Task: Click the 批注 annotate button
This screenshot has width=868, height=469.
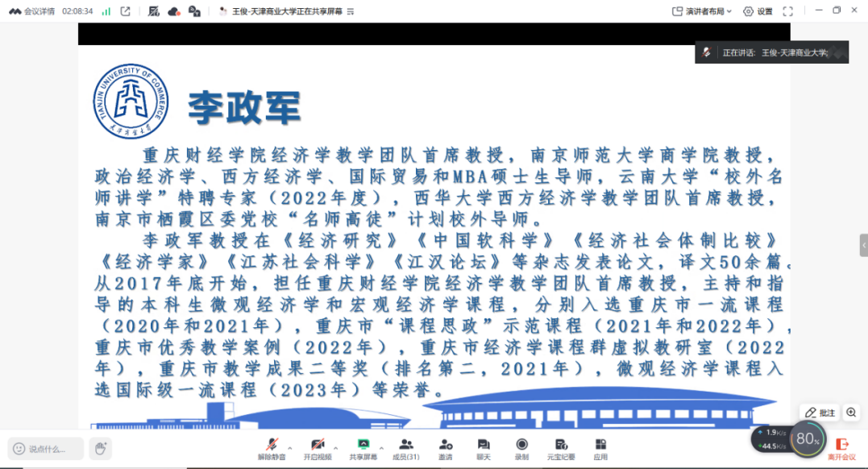Action: click(x=820, y=413)
